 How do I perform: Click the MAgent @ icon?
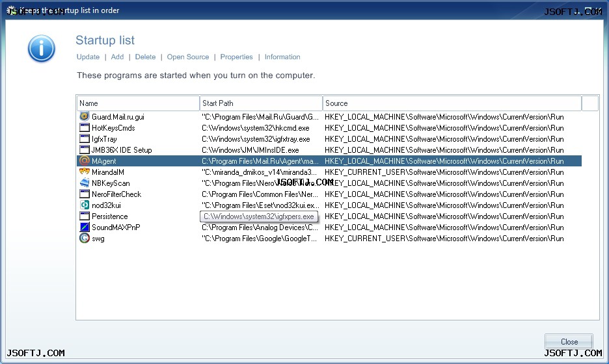pyautogui.click(x=85, y=161)
